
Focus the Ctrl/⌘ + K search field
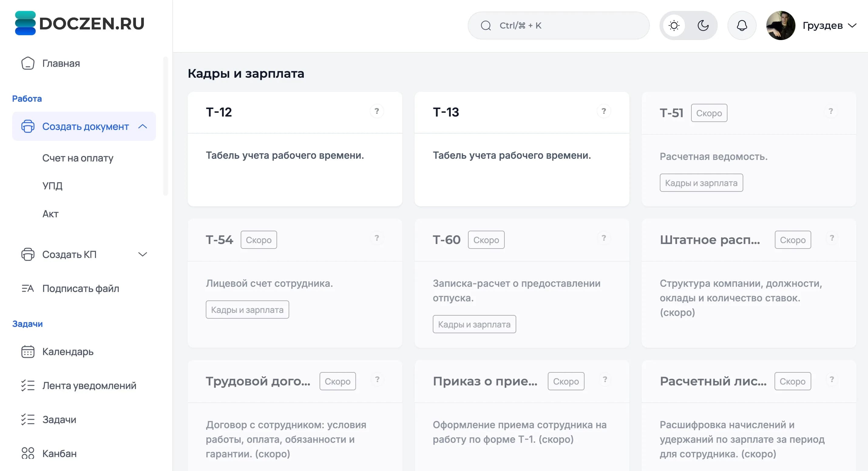[x=558, y=25]
